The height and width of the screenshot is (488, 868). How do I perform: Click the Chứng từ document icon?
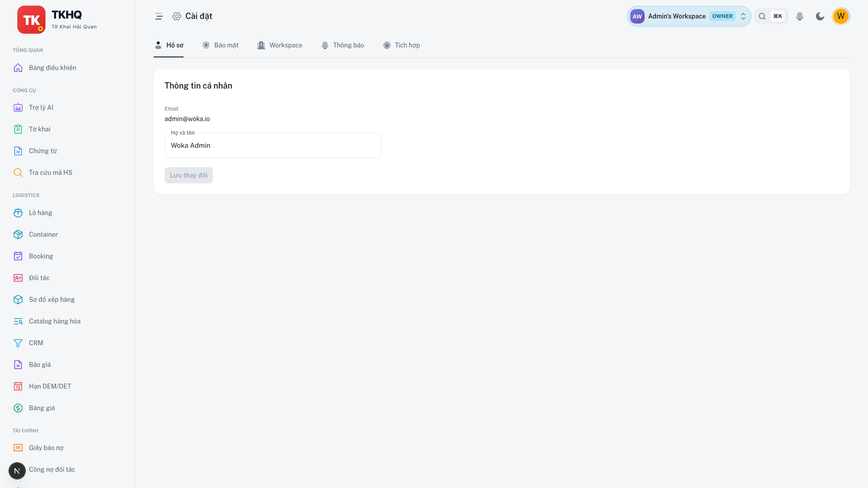(x=18, y=151)
